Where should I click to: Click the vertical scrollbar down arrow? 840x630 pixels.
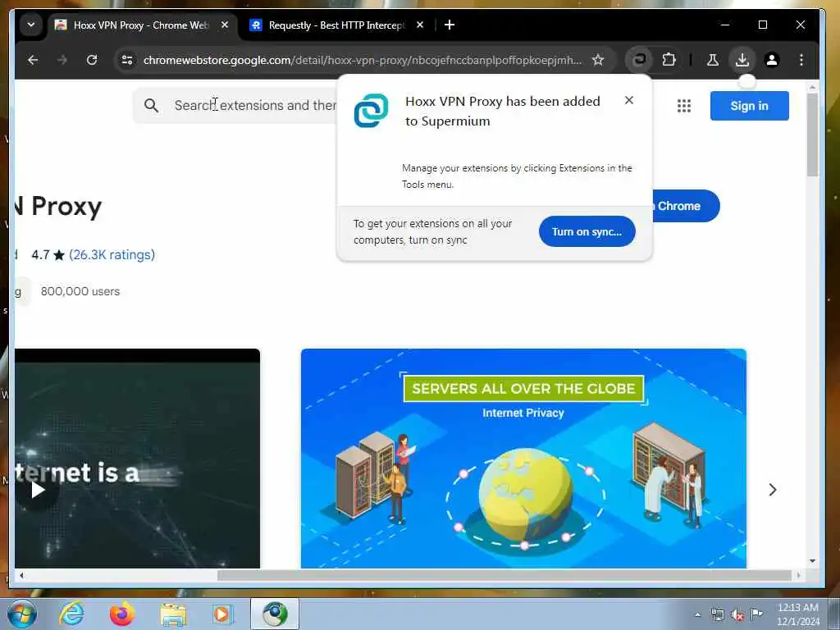point(812,561)
